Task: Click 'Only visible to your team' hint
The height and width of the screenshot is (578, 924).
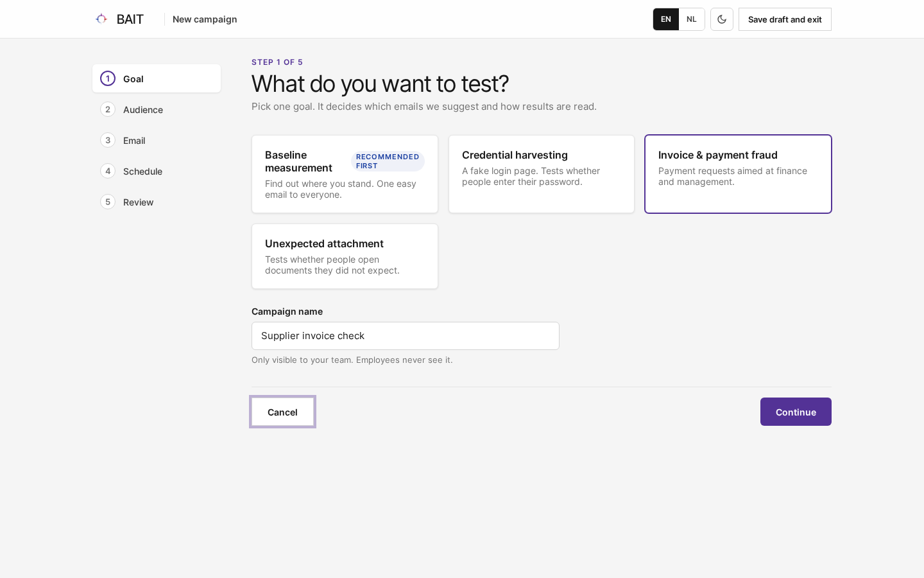Action: click(x=352, y=360)
